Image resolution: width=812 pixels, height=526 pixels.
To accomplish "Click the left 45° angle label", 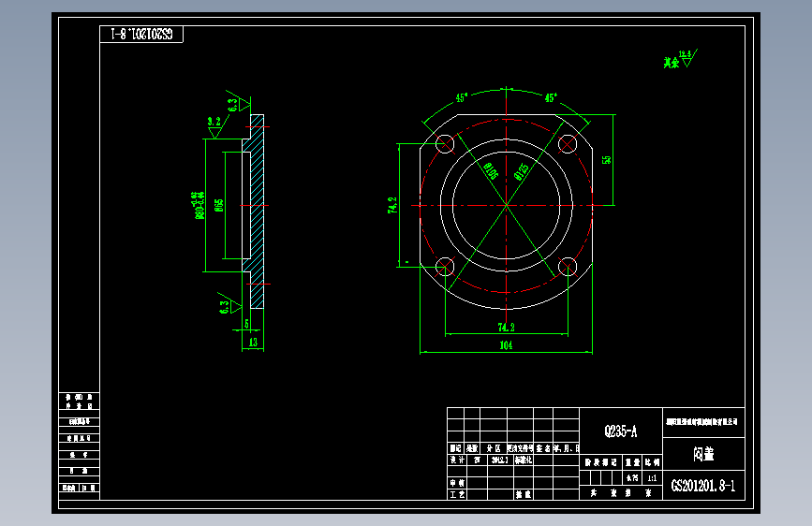I will tap(462, 97).
